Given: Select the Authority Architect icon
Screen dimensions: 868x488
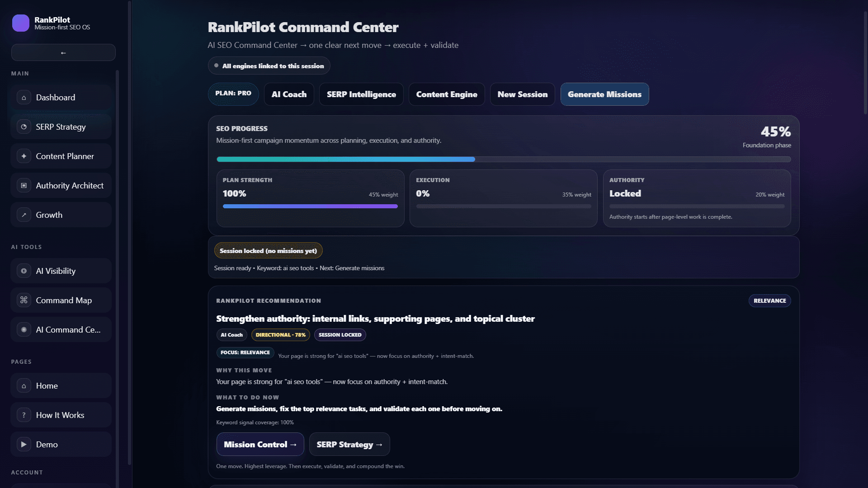Looking at the screenshot, I should (x=24, y=185).
